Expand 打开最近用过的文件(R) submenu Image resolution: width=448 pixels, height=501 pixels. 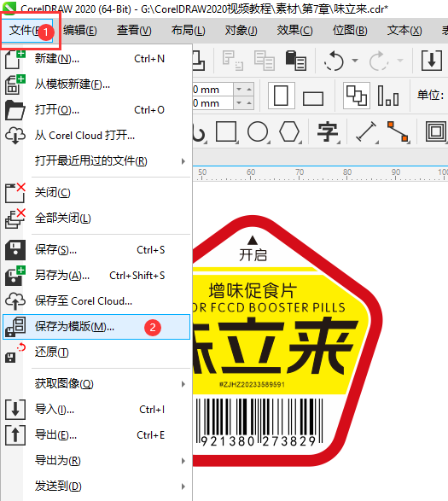coord(96,161)
